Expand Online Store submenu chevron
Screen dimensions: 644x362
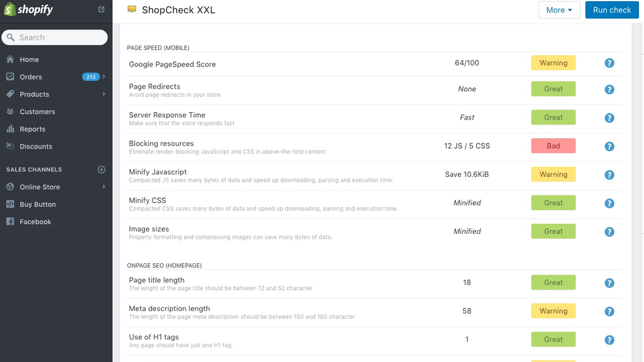point(104,187)
